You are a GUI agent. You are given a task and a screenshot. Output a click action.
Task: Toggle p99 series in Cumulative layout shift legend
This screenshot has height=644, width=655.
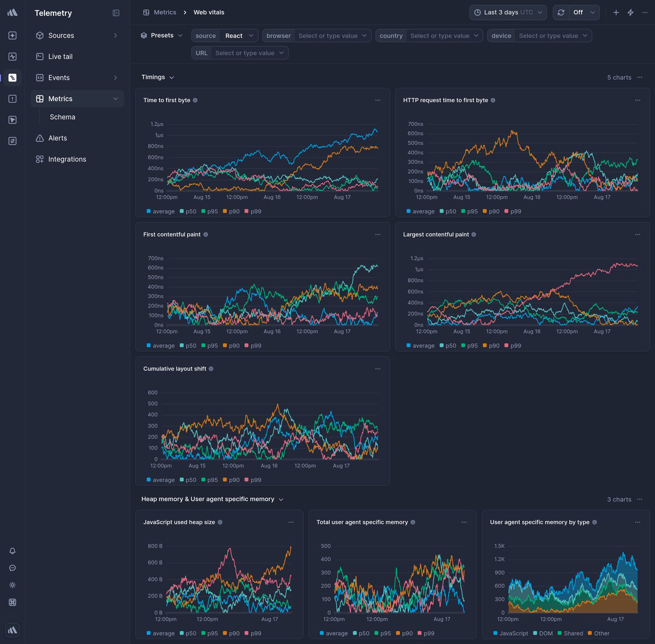[253, 480]
